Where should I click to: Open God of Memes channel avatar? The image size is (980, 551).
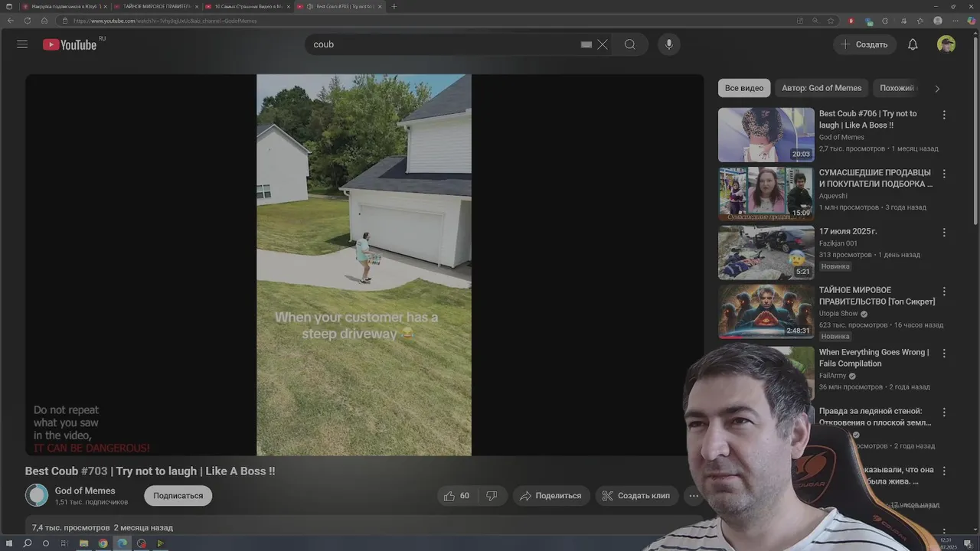[x=37, y=496]
